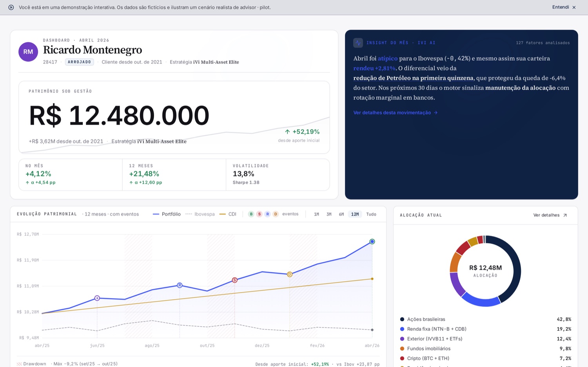
Task: Select the 6M time range
Action: (x=341, y=214)
